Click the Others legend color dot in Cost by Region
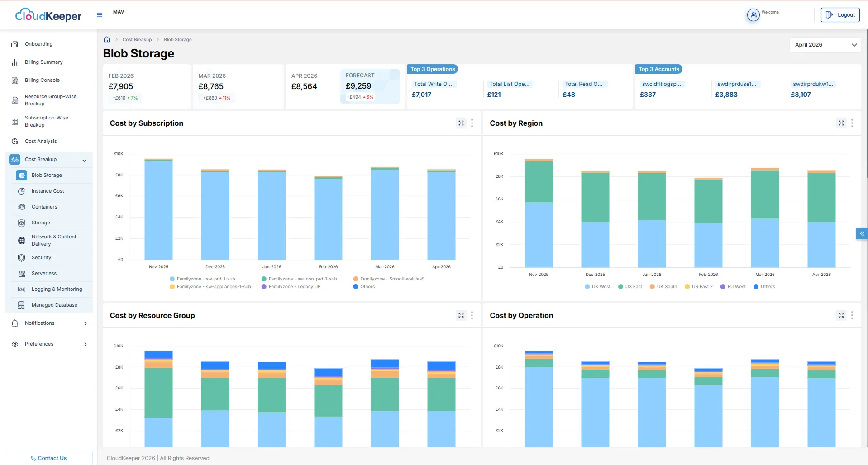This screenshot has height=465, width=868. pos(756,287)
